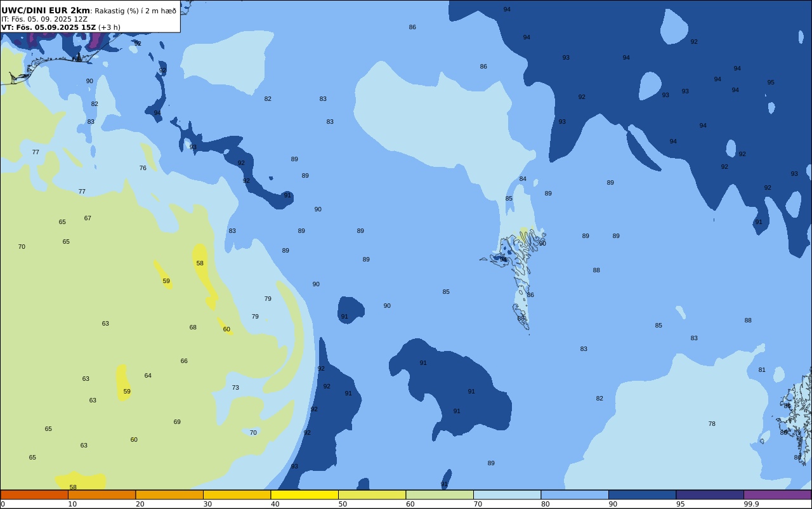This screenshot has width=812, height=509.
Task: Click the '73' humidity value on map
Action: (x=235, y=388)
